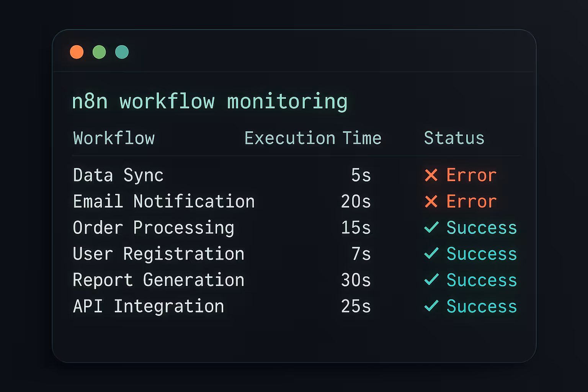This screenshot has width=588, height=392.
Task: Select the green checkmark next to Order Processing
Action: click(432, 227)
